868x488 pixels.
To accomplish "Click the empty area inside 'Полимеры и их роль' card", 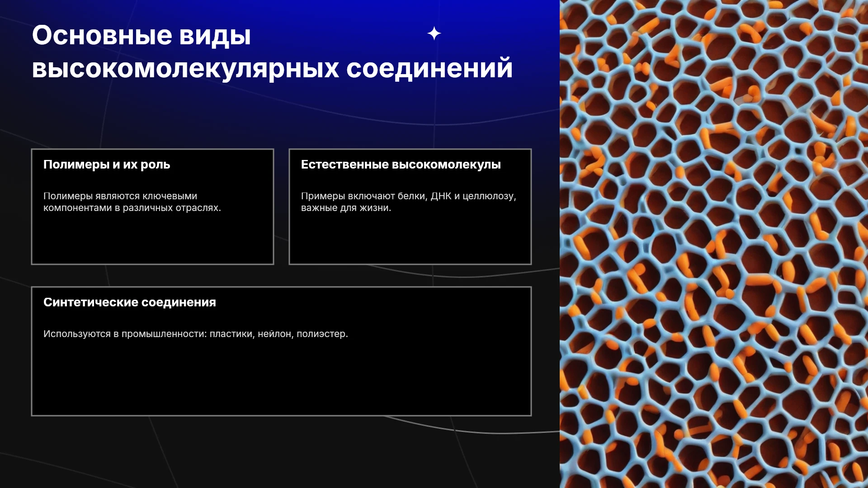I will coord(152,239).
